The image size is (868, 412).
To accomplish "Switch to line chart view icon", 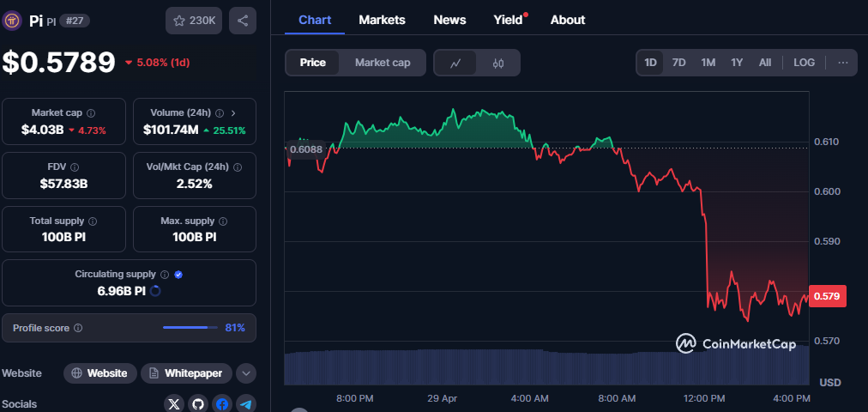I will click(455, 64).
